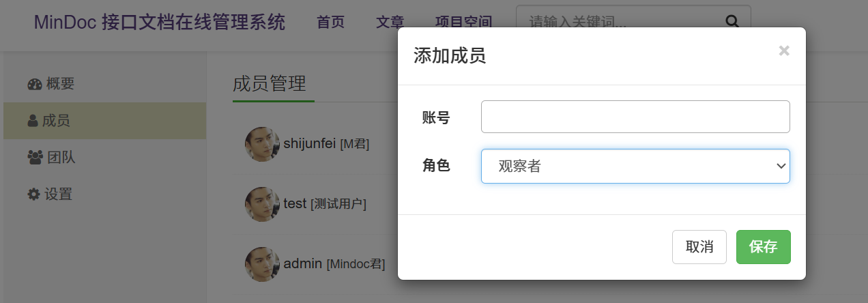Open the 角色 role dropdown

pyautogui.click(x=635, y=166)
